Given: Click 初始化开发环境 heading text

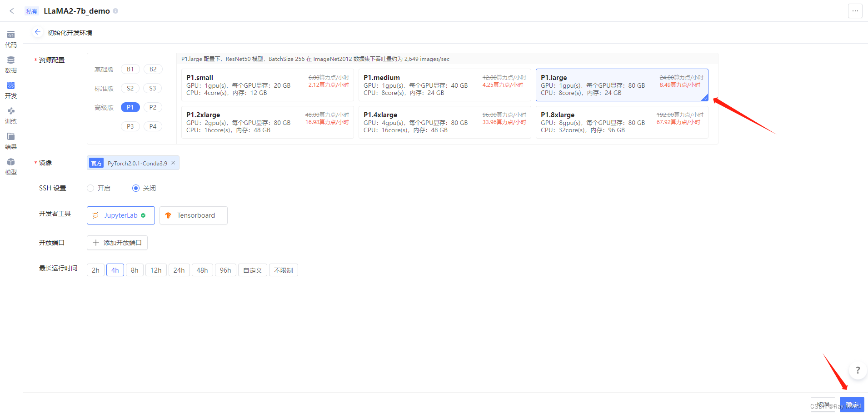Looking at the screenshot, I should (70, 33).
